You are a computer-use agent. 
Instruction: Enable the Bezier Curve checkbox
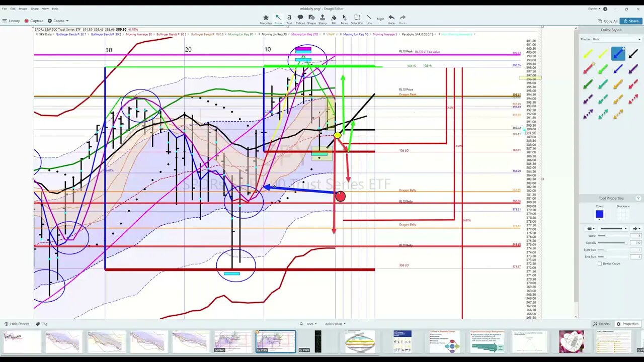[600, 263]
